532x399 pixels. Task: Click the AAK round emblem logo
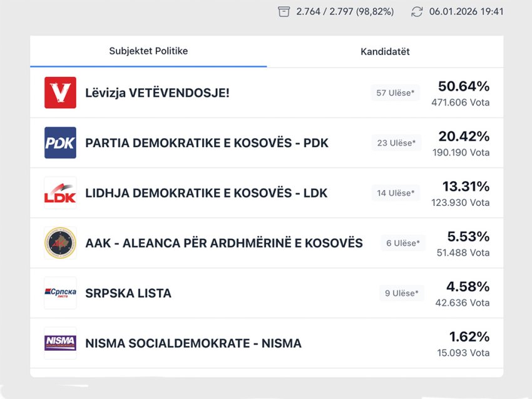60,243
